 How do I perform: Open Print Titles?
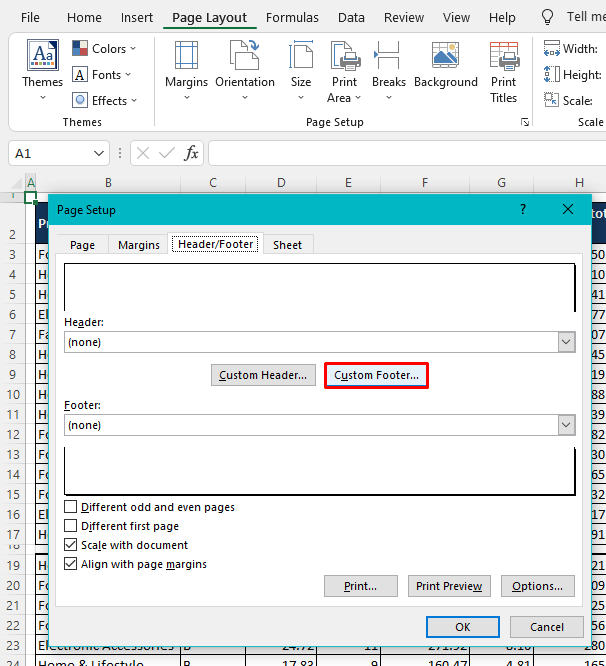click(x=504, y=72)
